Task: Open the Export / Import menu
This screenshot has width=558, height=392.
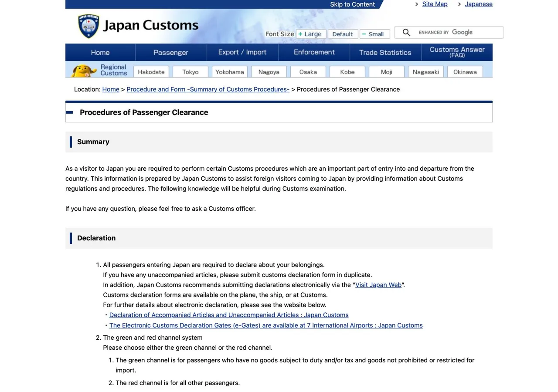Action: coord(242,52)
